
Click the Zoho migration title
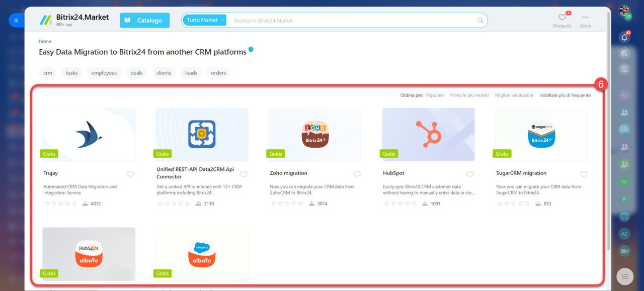tap(288, 173)
